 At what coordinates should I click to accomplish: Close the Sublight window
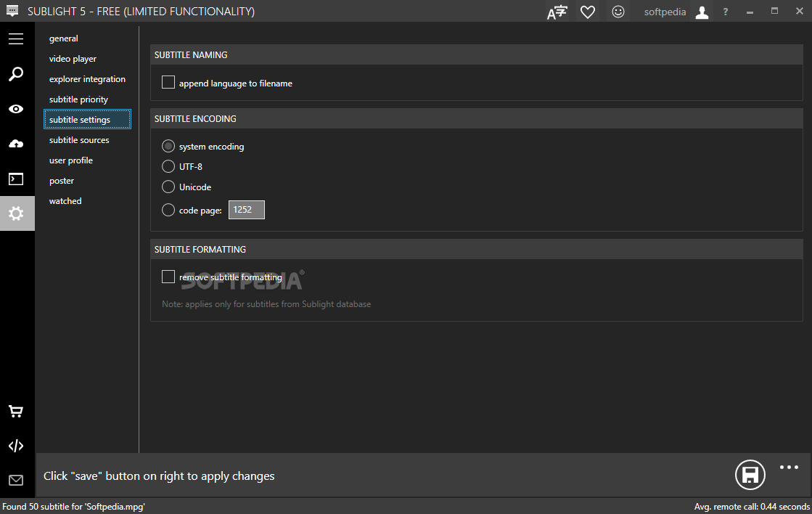[800, 11]
